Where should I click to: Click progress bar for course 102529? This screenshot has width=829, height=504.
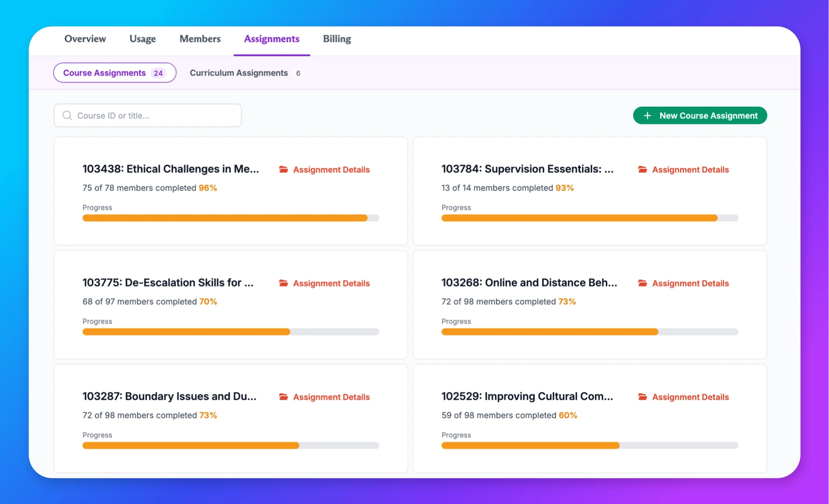(x=590, y=446)
